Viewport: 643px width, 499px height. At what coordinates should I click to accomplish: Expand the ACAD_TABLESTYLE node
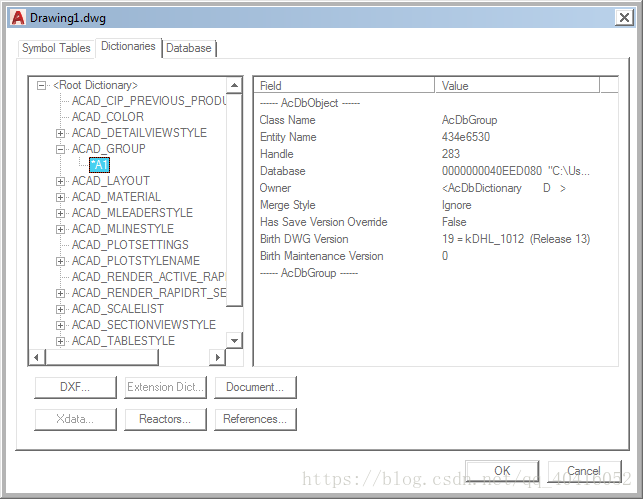coord(60,341)
